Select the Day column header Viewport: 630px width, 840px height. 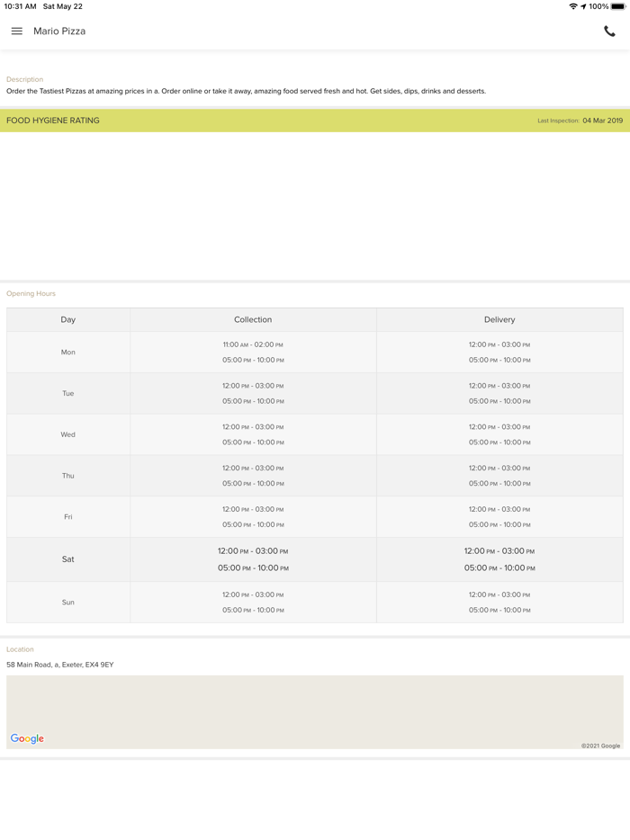(68, 319)
